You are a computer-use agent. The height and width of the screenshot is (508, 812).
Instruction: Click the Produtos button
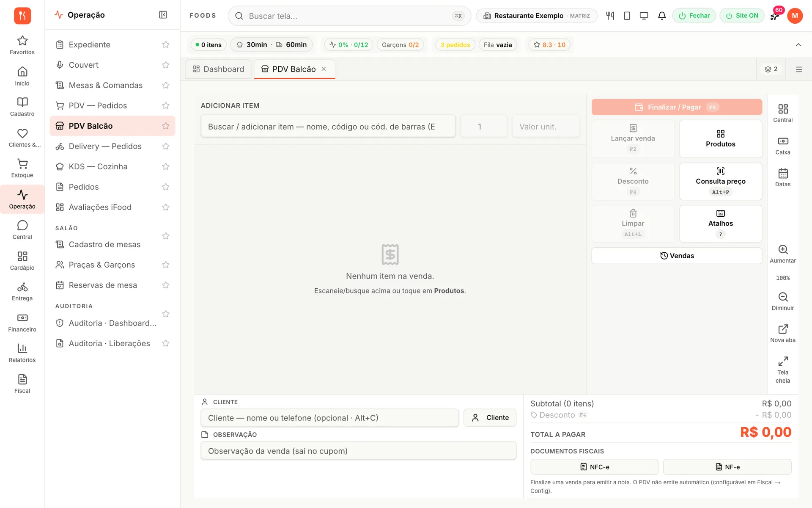[x=720, y=139]
